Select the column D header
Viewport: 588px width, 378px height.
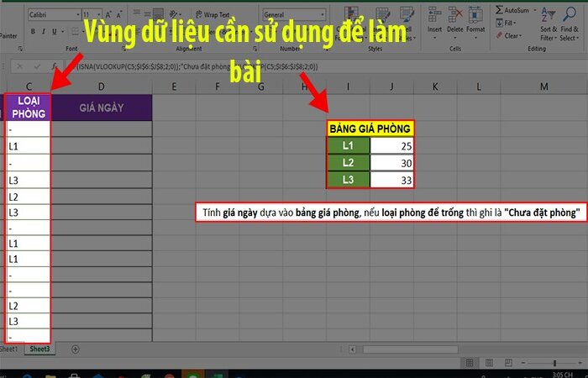pos(102,87)
